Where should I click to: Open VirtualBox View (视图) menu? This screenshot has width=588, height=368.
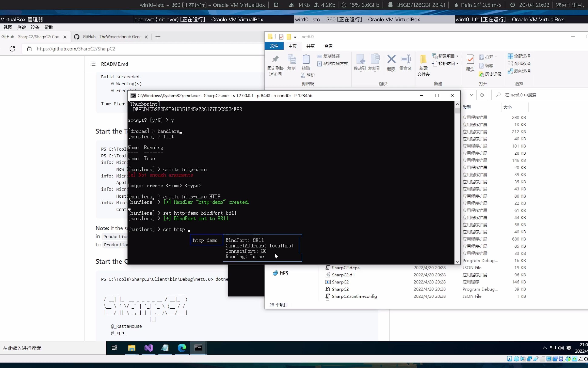pyautogui.click(x=8, y=27)
